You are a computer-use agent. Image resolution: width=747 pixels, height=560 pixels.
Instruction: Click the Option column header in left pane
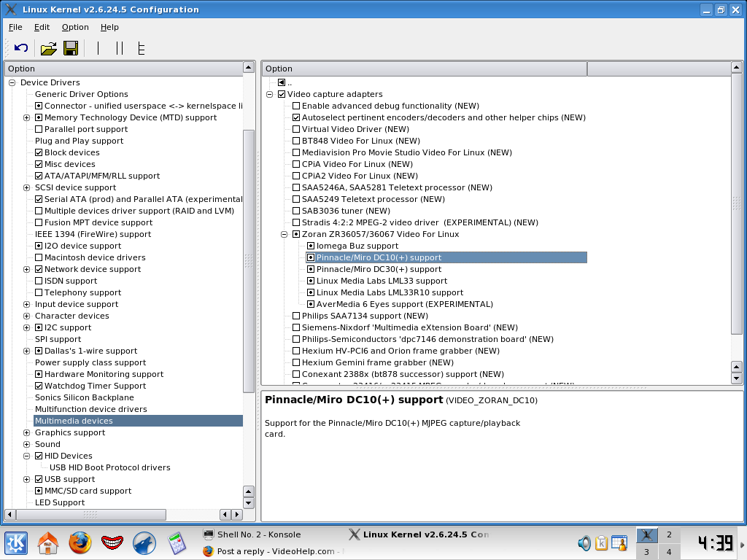123,69
